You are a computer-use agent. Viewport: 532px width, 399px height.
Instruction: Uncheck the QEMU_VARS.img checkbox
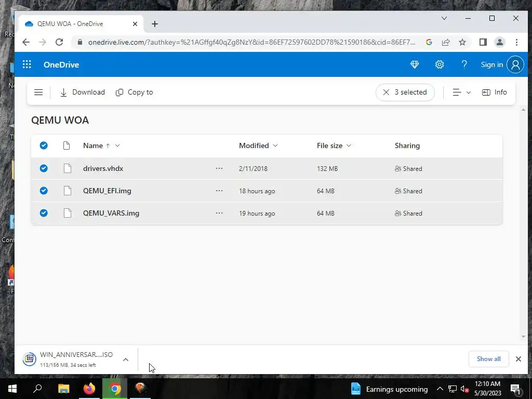click(x=44, y=213)
